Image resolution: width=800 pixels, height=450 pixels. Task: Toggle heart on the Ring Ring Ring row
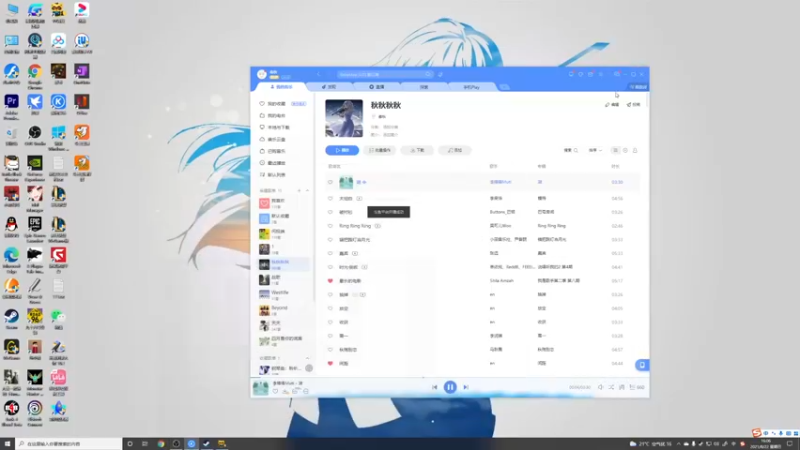[x=330, y=226]
